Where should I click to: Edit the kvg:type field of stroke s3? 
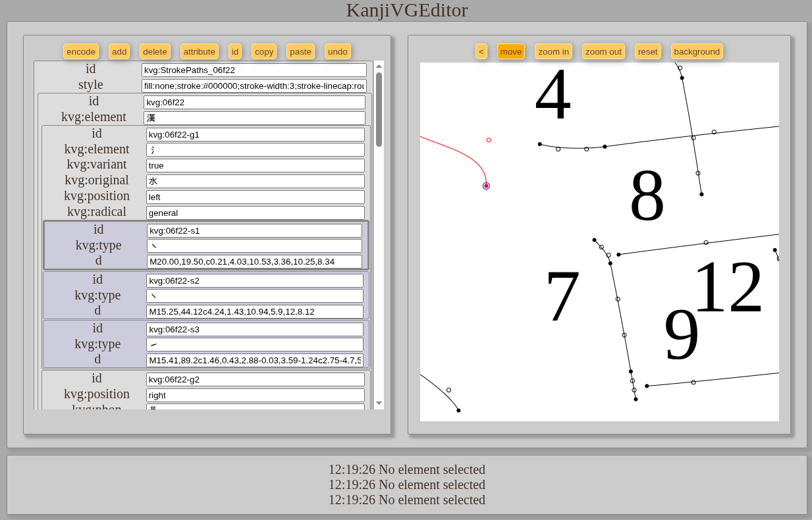(x=255, y=345)
